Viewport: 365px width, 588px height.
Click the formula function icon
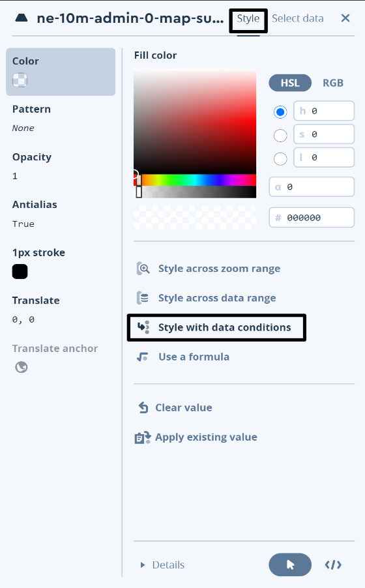[x=143, y=357]
